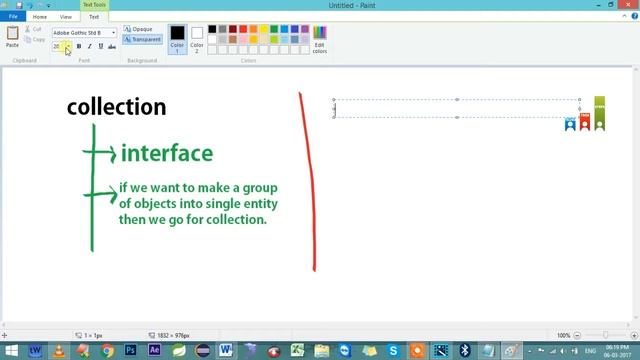Click the ENG language indicator
The image size is (640, 360).
pos(590,351)
